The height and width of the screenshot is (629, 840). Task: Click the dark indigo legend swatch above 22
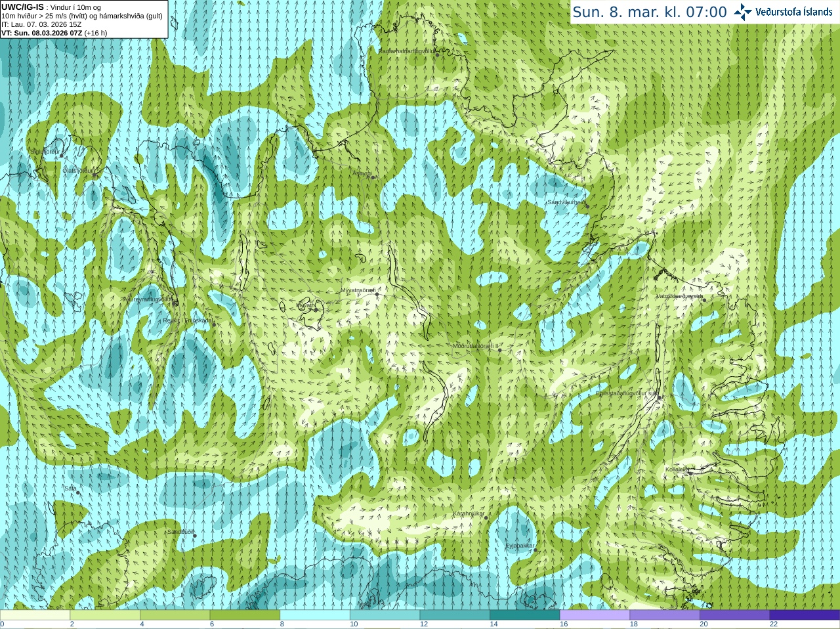[805, 615]
